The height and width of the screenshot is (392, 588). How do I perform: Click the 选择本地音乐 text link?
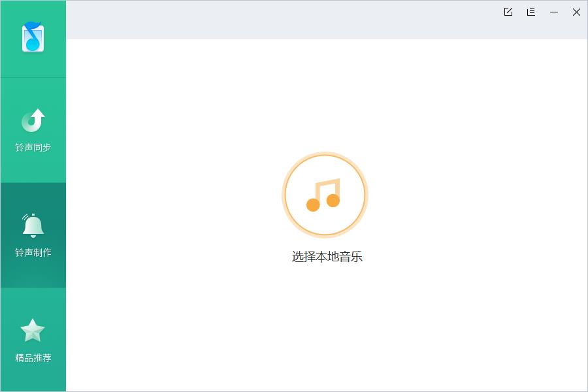click(x=327, y=257)
